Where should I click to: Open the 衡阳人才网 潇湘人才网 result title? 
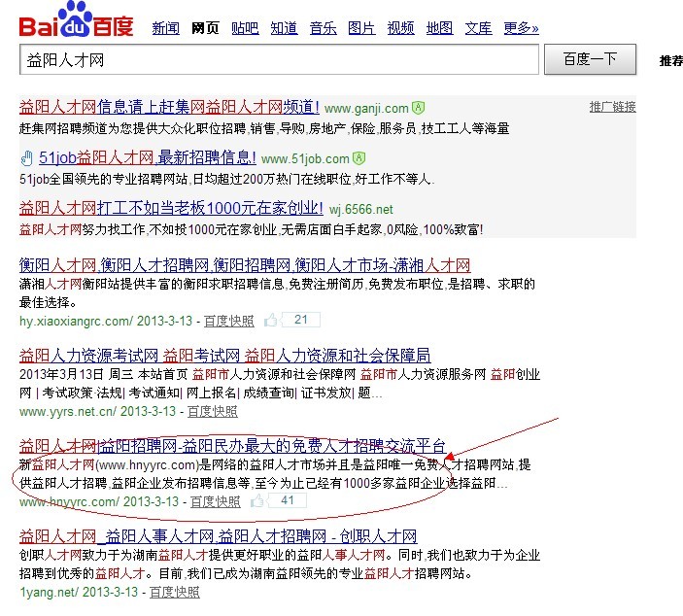pos(245,265)
